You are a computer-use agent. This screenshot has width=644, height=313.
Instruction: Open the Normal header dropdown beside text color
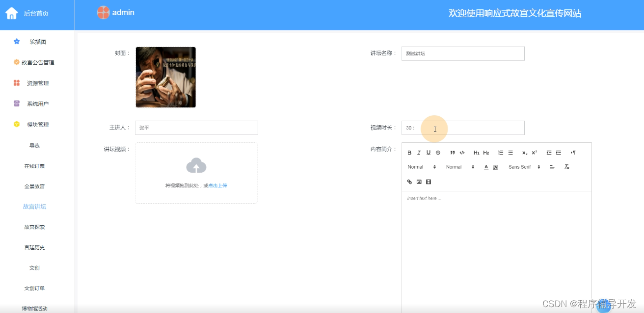(x=460, y=167)
